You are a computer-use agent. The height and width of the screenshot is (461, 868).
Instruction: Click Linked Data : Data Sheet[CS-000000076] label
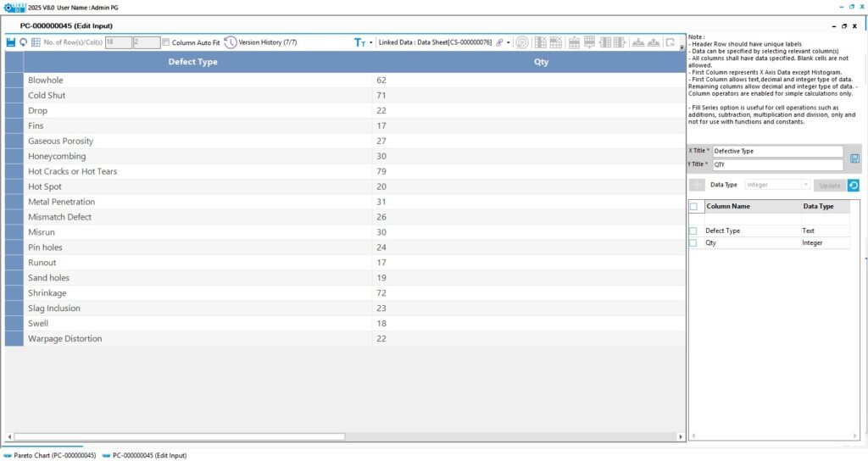(x=435, y=42)
